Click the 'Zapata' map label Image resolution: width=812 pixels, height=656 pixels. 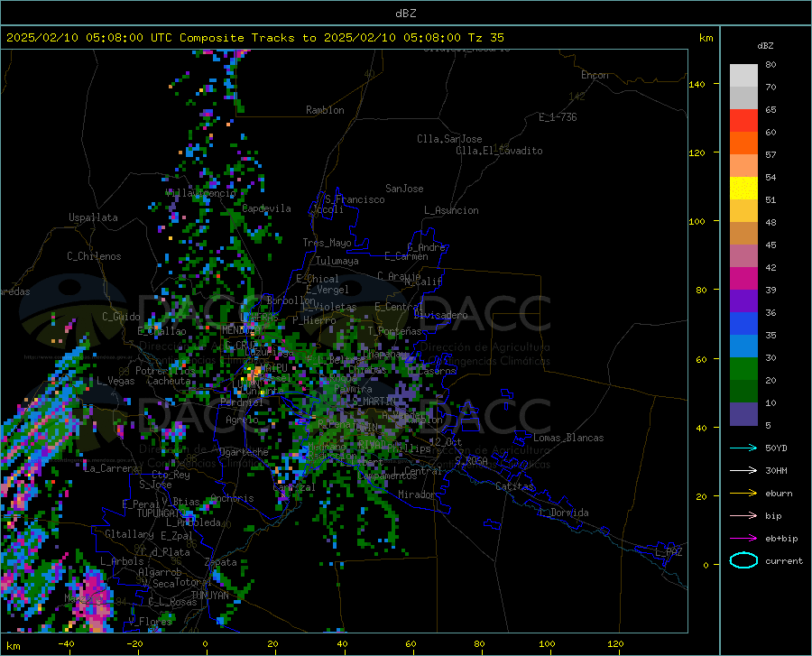pyautogui.click(x=221, y=562)
